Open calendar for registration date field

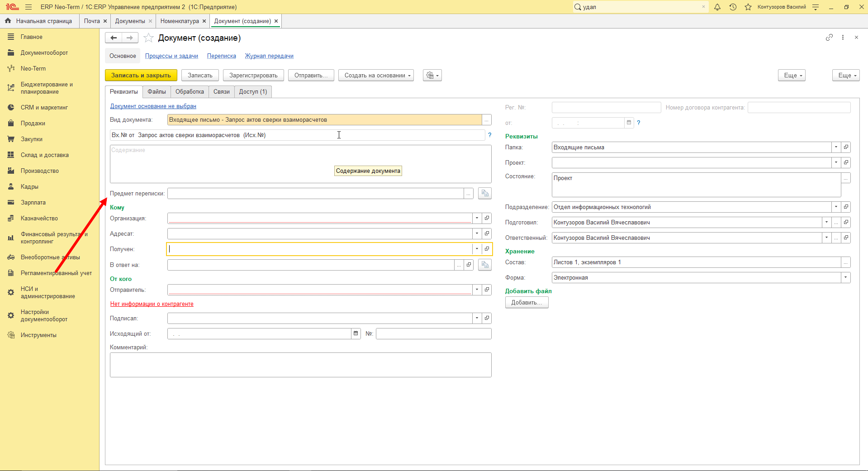pos(629,123)
